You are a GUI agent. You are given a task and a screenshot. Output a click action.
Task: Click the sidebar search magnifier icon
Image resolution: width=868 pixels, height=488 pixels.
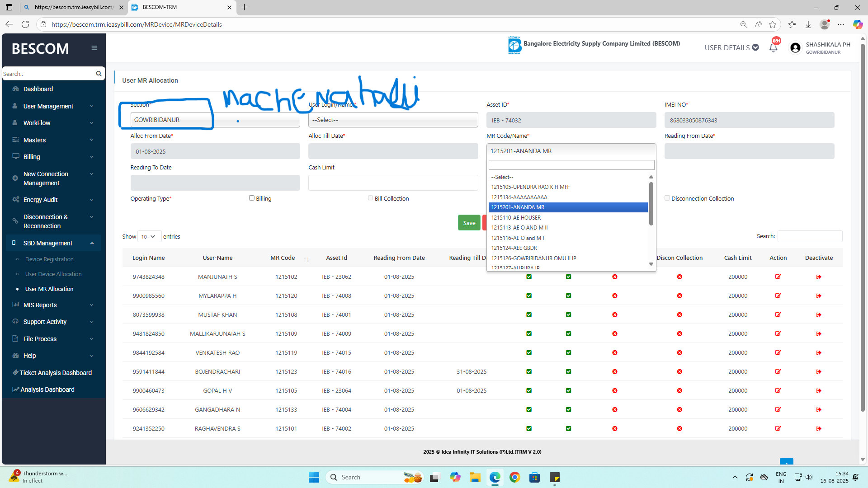click(99, 74)
